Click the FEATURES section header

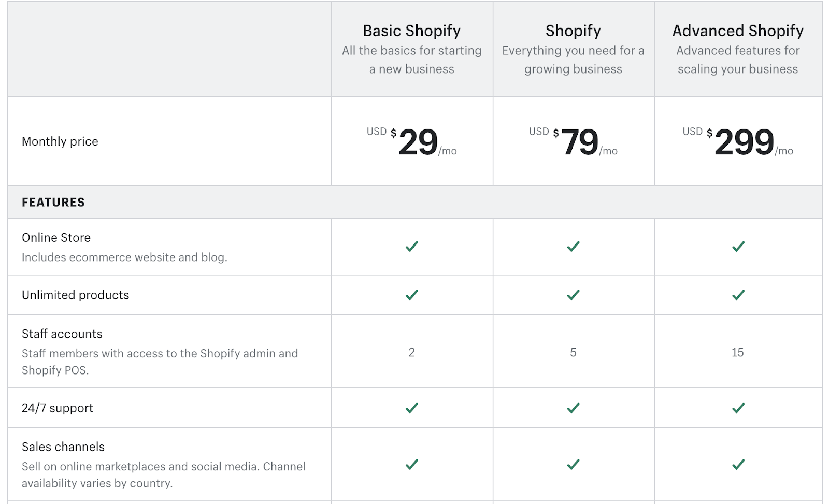(53, 203)
